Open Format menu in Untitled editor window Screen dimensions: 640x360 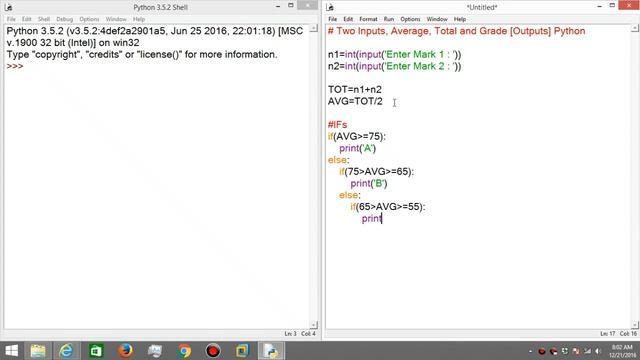click(368, 19)
